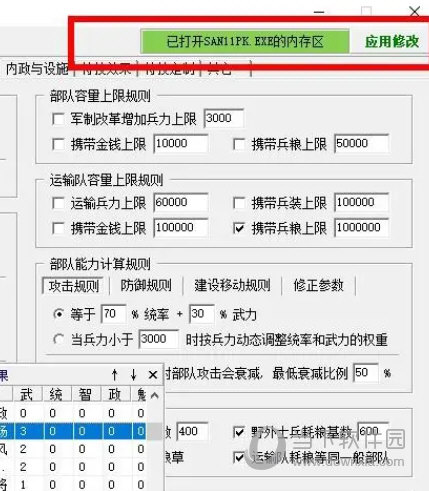Click 应用修改 to apply changes
Screen dimensions: 429x491
point(392,42)
